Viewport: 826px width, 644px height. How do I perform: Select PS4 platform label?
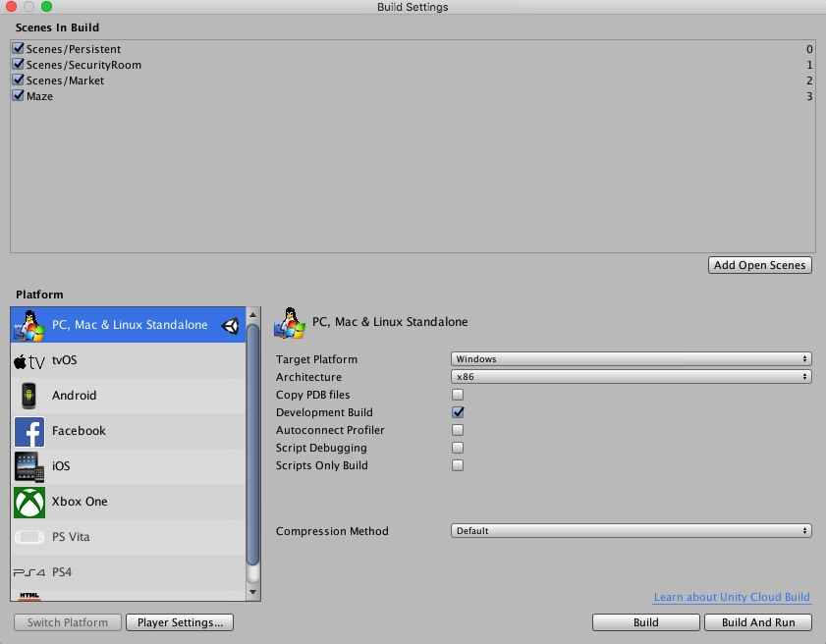coord(62,572)
